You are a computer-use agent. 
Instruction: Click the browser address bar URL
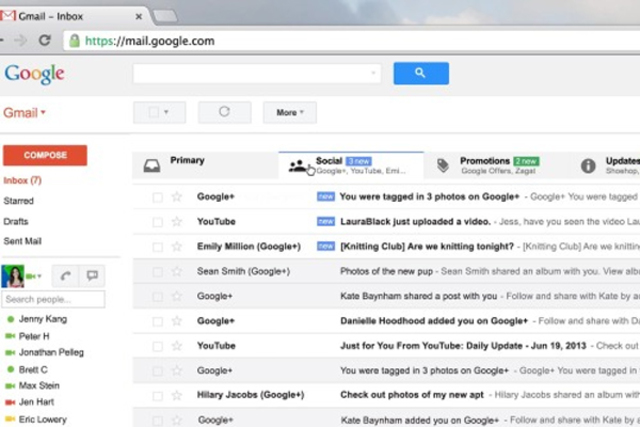[x=149, y=41]
